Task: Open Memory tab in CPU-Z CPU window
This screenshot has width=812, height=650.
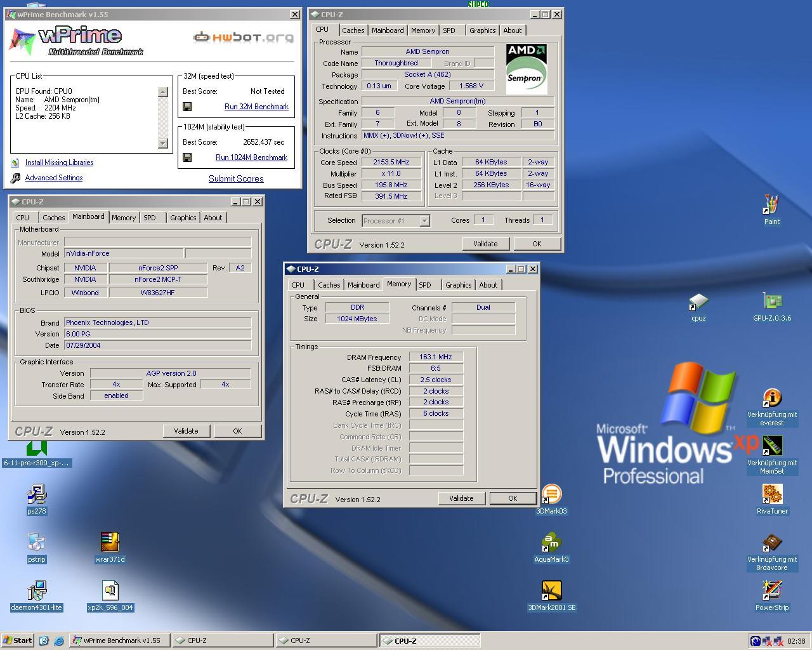Action: (422, 30)
